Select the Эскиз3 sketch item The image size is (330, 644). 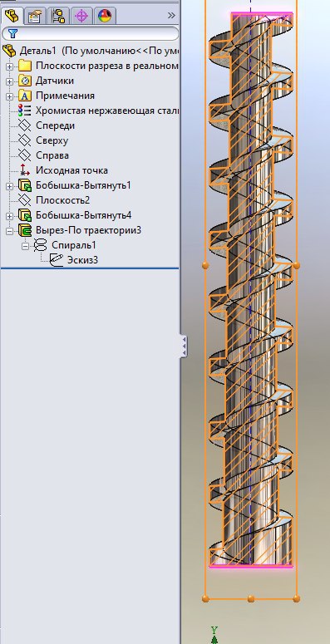[x=82, y=259]
